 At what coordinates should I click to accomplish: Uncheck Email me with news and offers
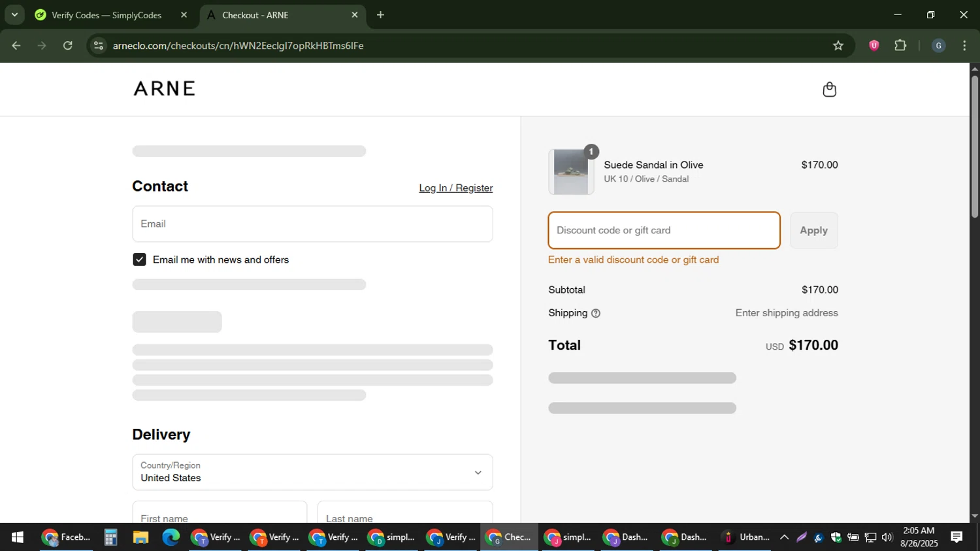coord(139,259)
